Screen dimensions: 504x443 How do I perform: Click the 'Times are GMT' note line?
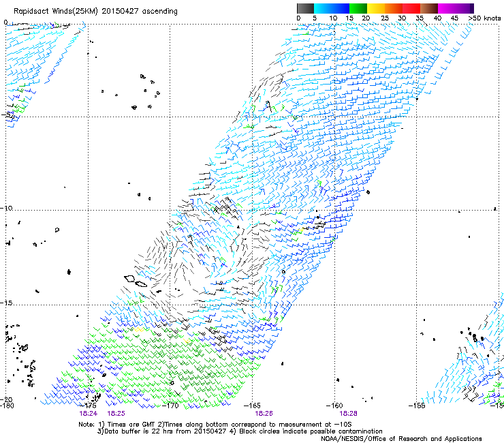215,425
